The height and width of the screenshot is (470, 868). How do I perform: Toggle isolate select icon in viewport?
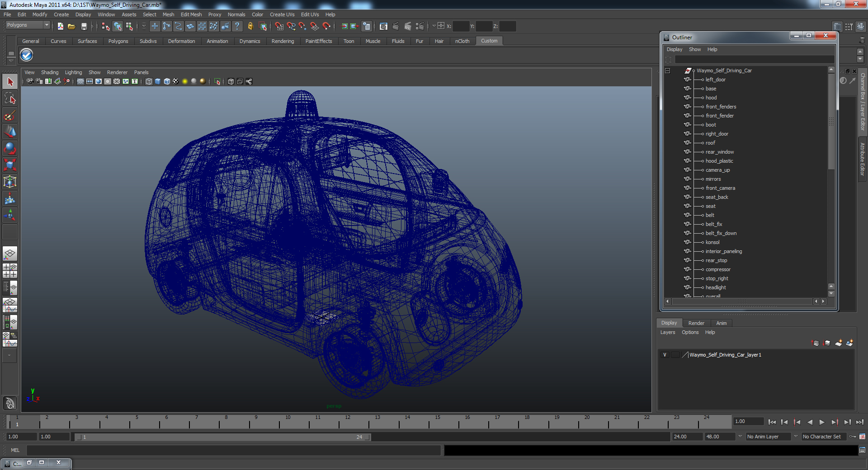click(x=217, y=81)
